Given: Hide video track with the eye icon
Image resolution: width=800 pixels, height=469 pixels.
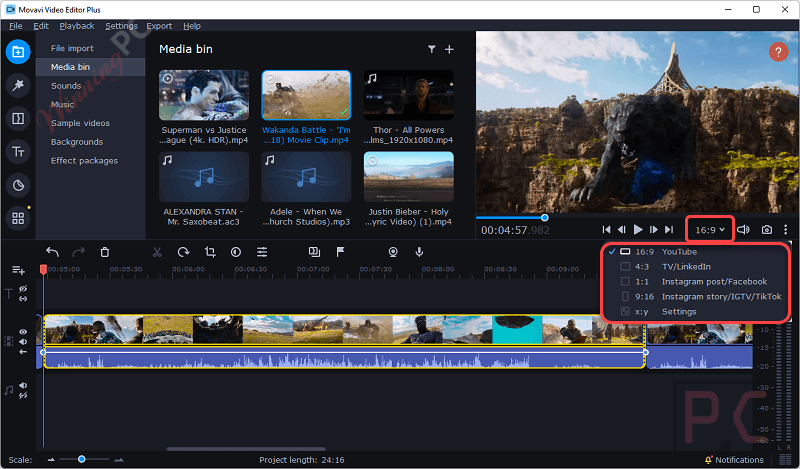Looking at the screenshot, I should click(x=23, y=332).
